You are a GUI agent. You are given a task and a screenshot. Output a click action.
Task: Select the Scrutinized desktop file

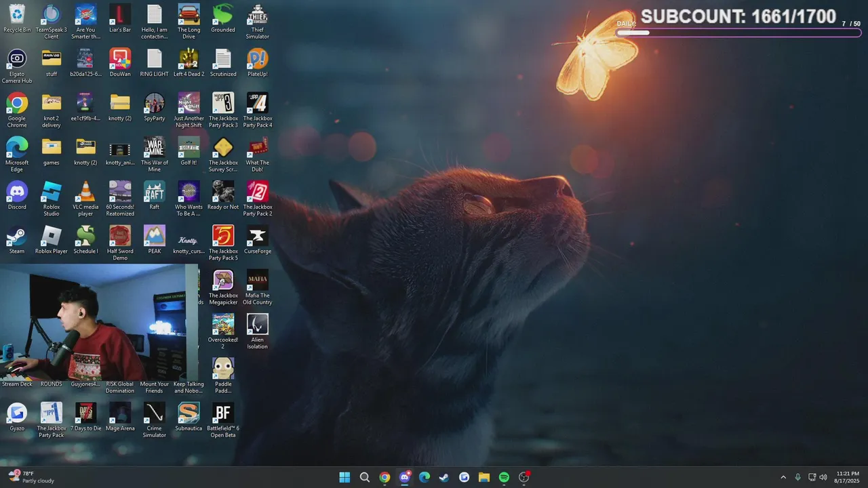click(x=223, y=62)
